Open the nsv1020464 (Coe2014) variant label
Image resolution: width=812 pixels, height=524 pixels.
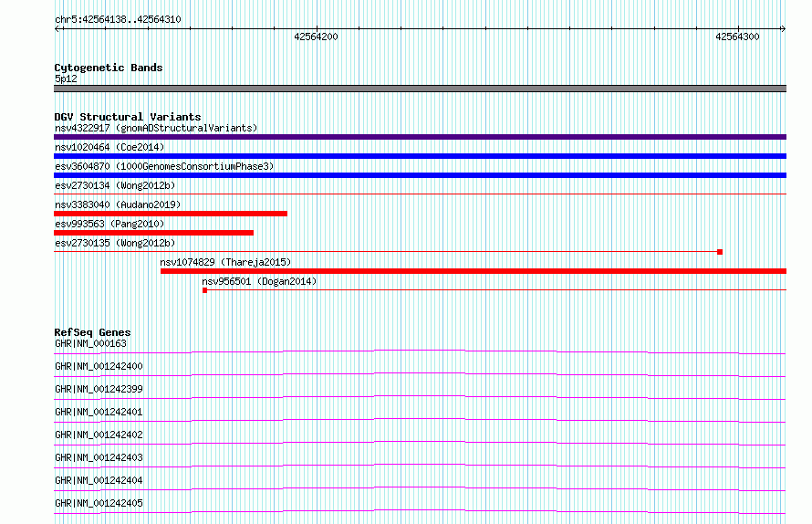tap(109, 147)
